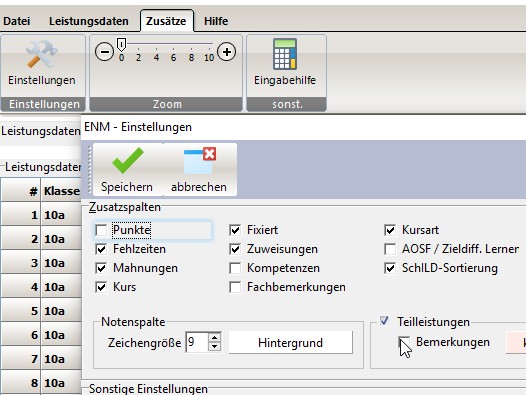526x395 pixels.
Task: Click the 10a cell in row 2
Action: [61, 239]
